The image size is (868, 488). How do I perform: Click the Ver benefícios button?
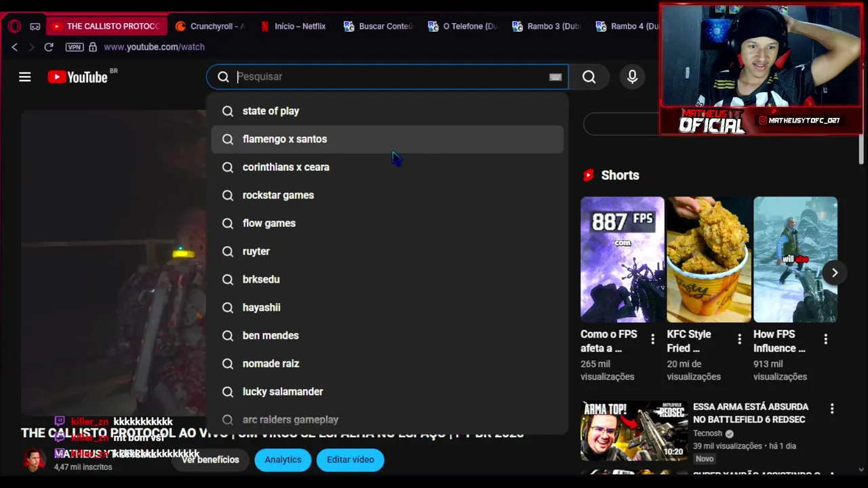pos(210,460)
